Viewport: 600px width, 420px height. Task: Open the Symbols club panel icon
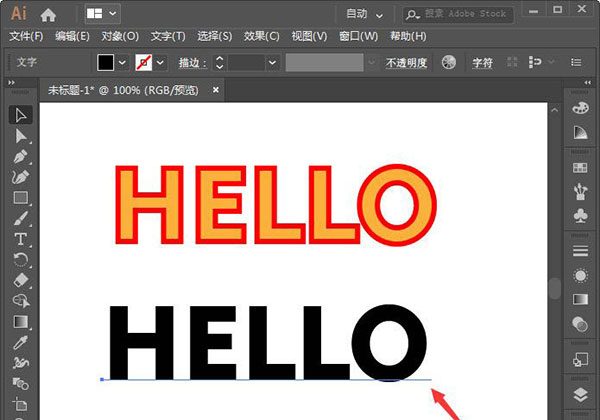click(580, 216)
